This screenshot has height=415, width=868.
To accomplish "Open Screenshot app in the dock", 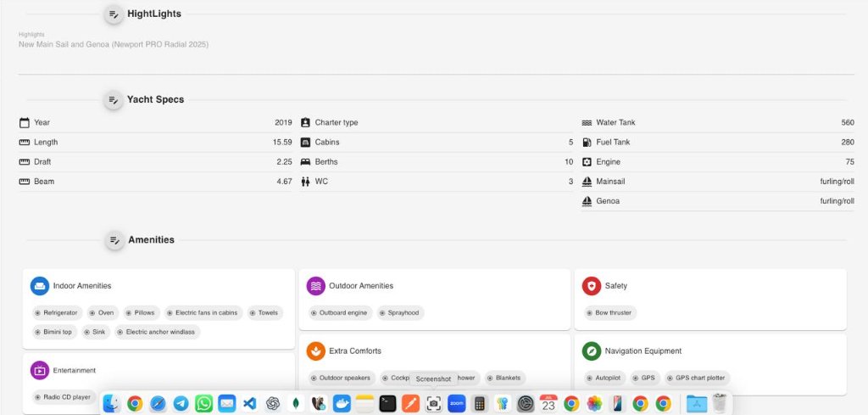I will point(433,404).
